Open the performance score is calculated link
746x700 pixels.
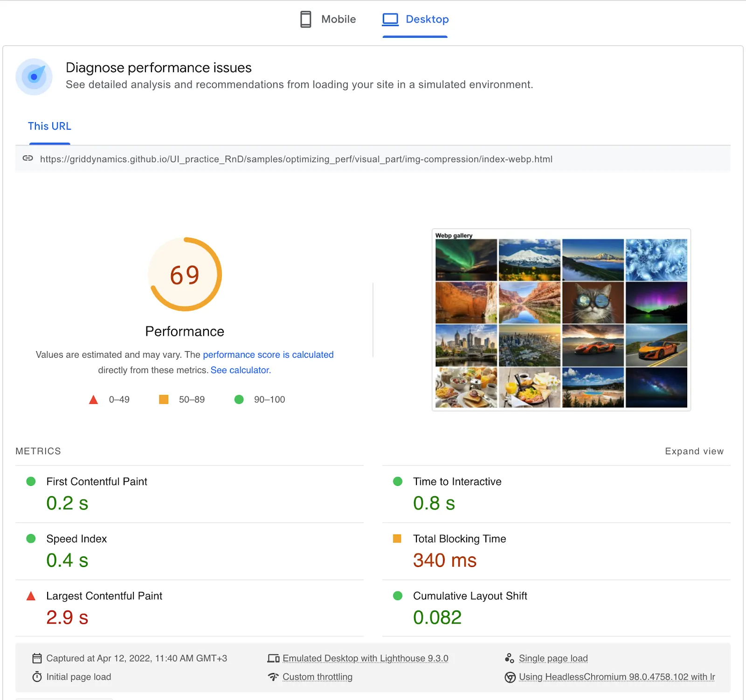268,354
